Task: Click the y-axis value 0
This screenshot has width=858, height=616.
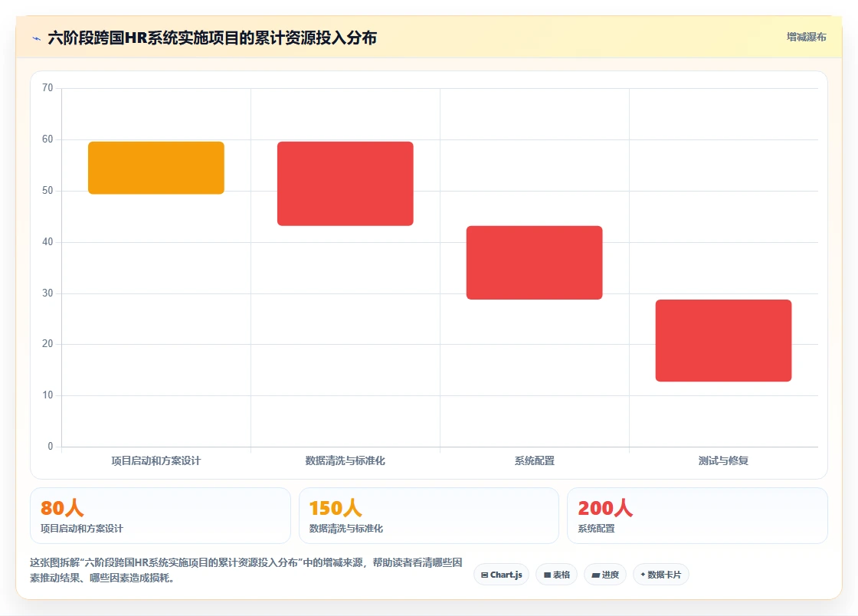Action: [x=51, y=446]
